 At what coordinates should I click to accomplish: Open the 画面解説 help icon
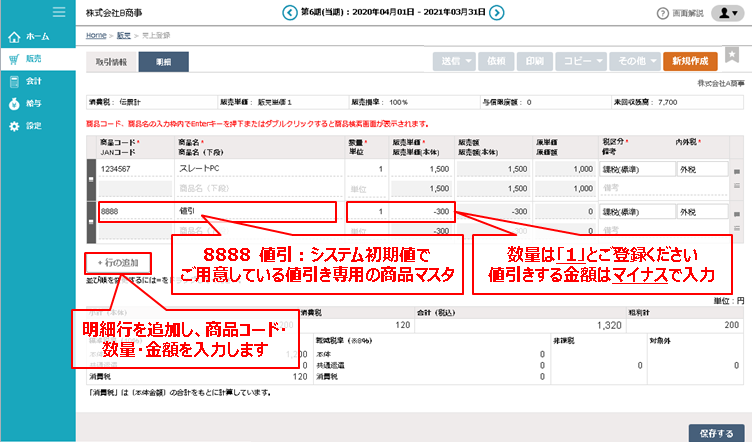tap(662, 13)
